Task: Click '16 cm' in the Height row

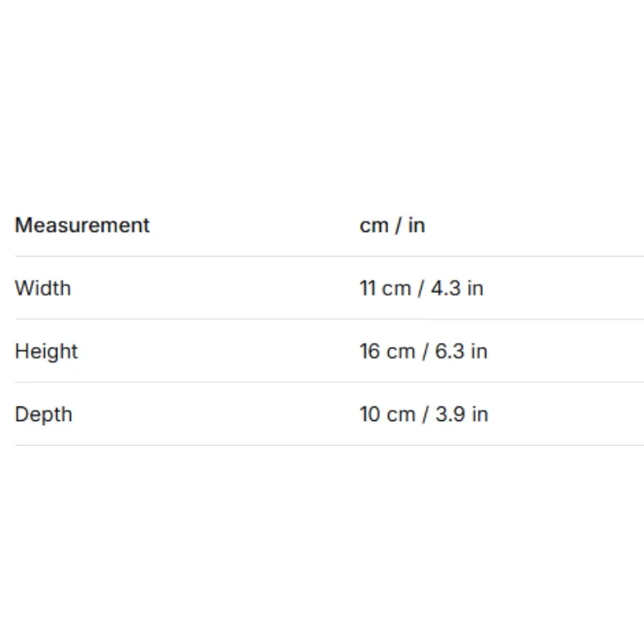Action: [387, 351]
